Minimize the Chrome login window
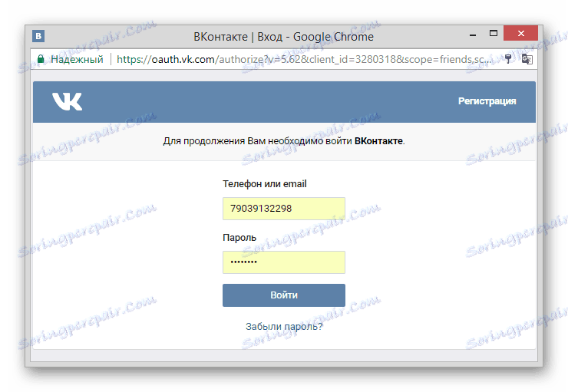568x392 pixels. click(x=472, y=35)
